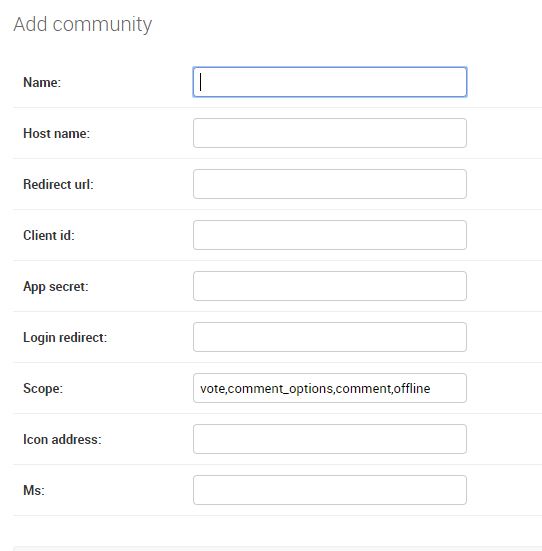Viewport: 542px width, 551px height.
Task: Click the "App secret:" label text
Action: pyautogui.click(x=56, y=286)
